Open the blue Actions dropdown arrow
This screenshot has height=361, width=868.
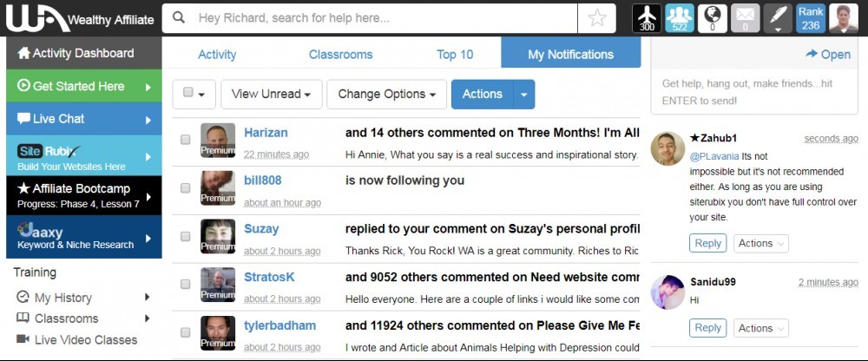click(x=524, y=94)
